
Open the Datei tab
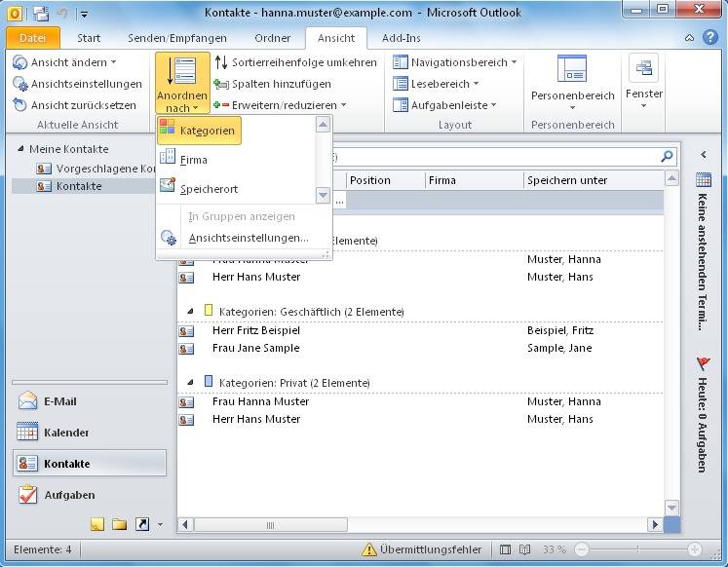pos(33,38)
